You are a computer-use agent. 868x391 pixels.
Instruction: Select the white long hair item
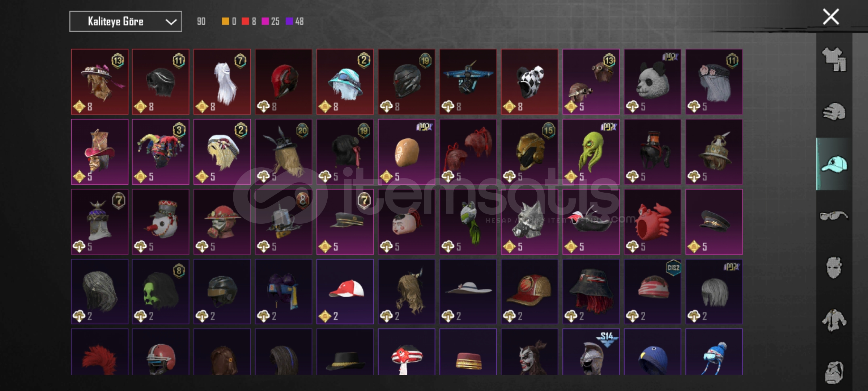pos(222,82)
